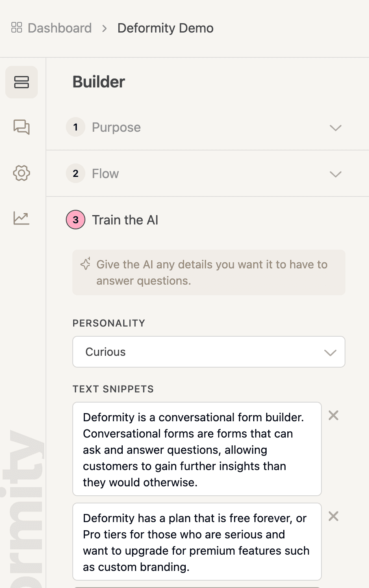Select Deformity Demo in the breadcrumb
The image size is (369, 588).
165,28
